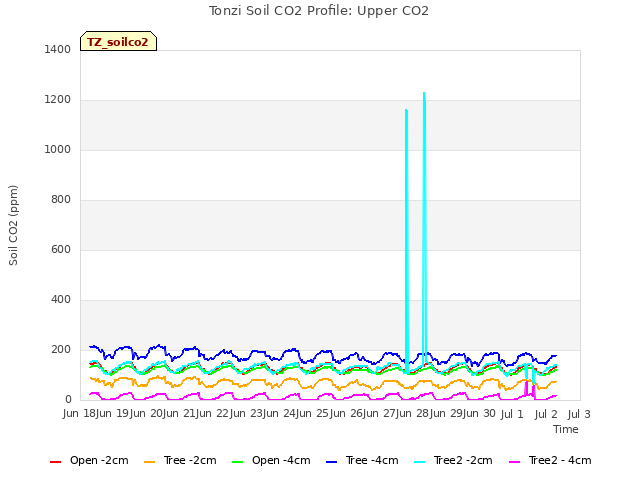Toggle the Tree2 - 4cm legend entry

point(550,460)
